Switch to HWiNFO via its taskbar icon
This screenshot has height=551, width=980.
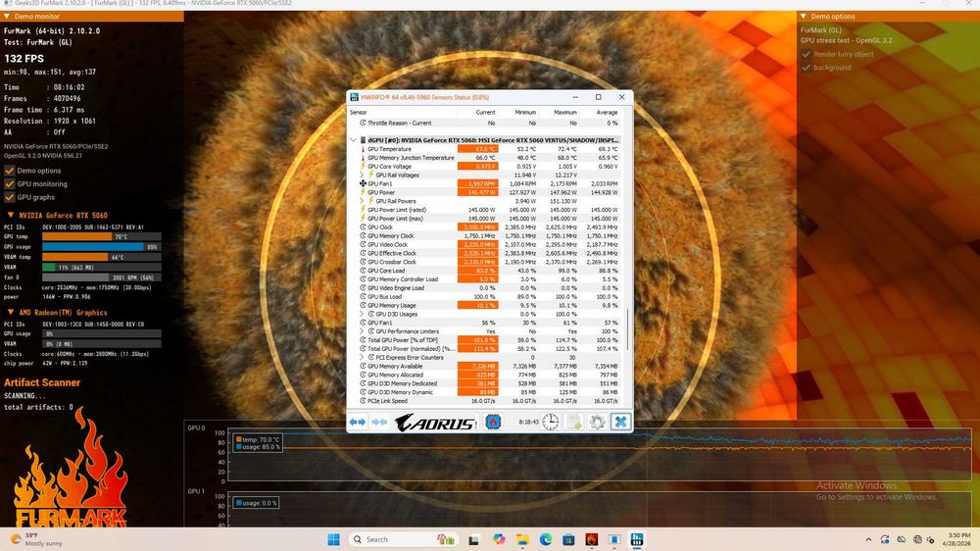click(x=637, y=539)
